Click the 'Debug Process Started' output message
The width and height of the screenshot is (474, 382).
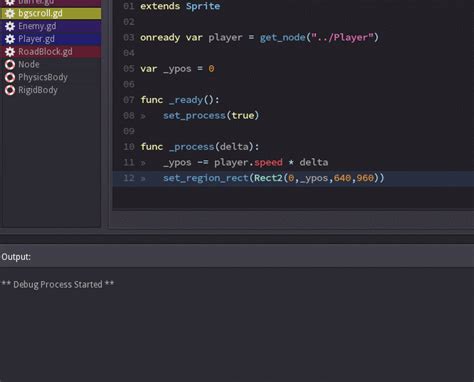click(x=58, y=284)
